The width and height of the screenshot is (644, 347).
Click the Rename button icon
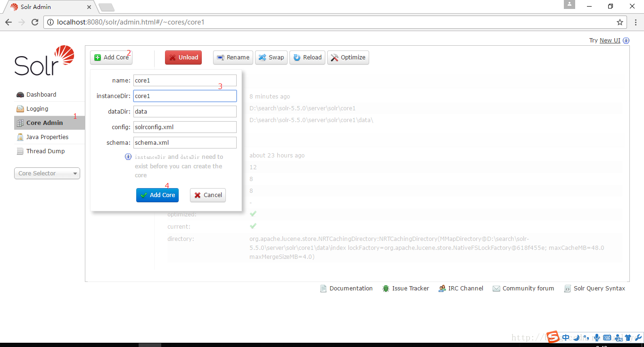coord(220,58)
